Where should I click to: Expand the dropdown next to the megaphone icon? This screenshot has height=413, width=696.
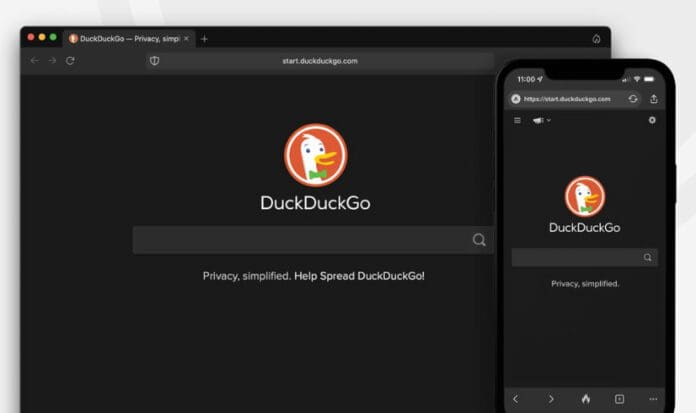click(x=549, y=121)
